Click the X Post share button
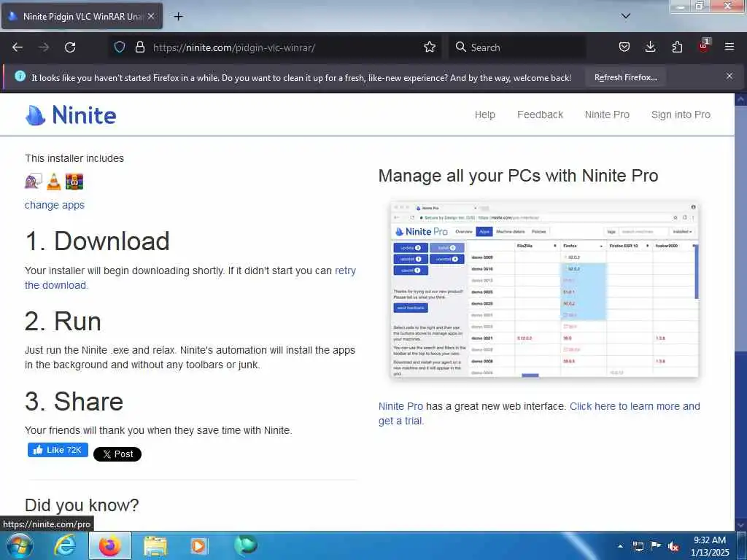Viewport: 747px width, 560px height. (117, 454)
